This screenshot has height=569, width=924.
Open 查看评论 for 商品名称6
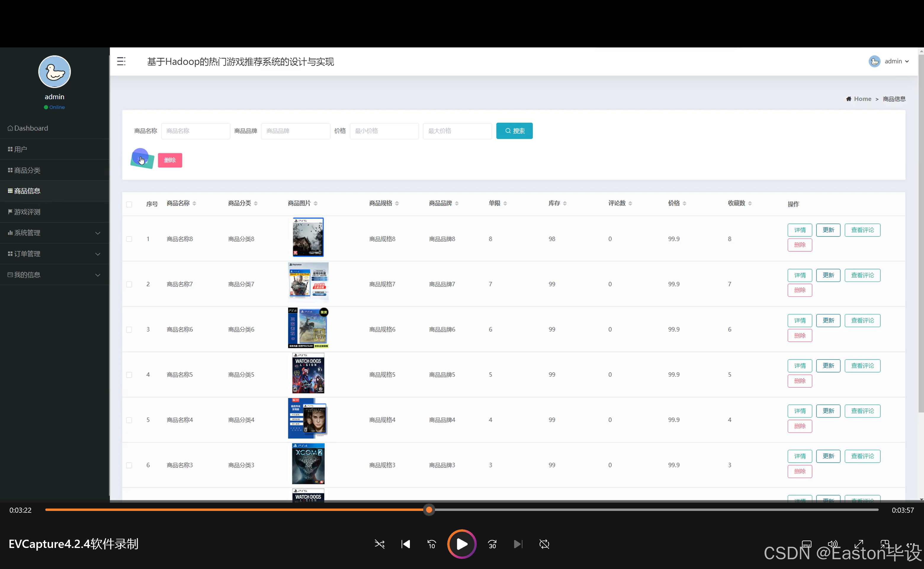[862, 320]
